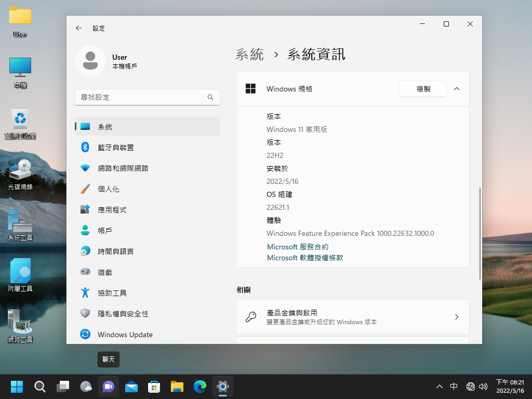The image size is (532, 399).
Task: Open Widgets from the taskbar
Action: tap(86, 387)
